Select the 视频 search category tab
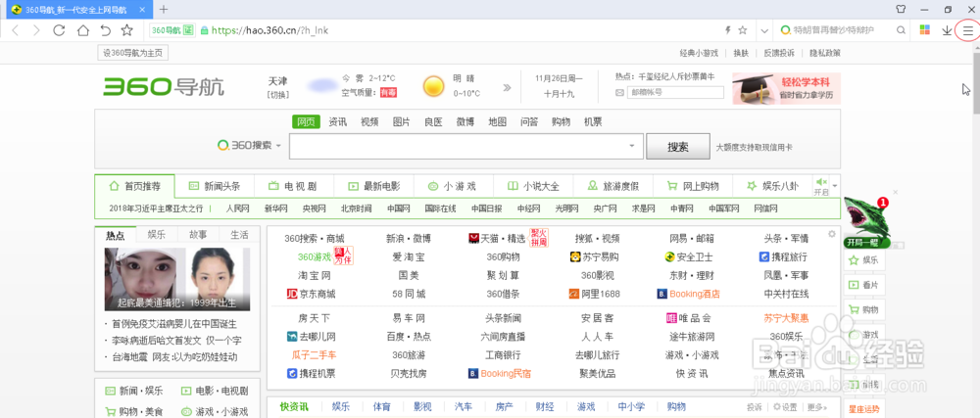 point(369,121)
